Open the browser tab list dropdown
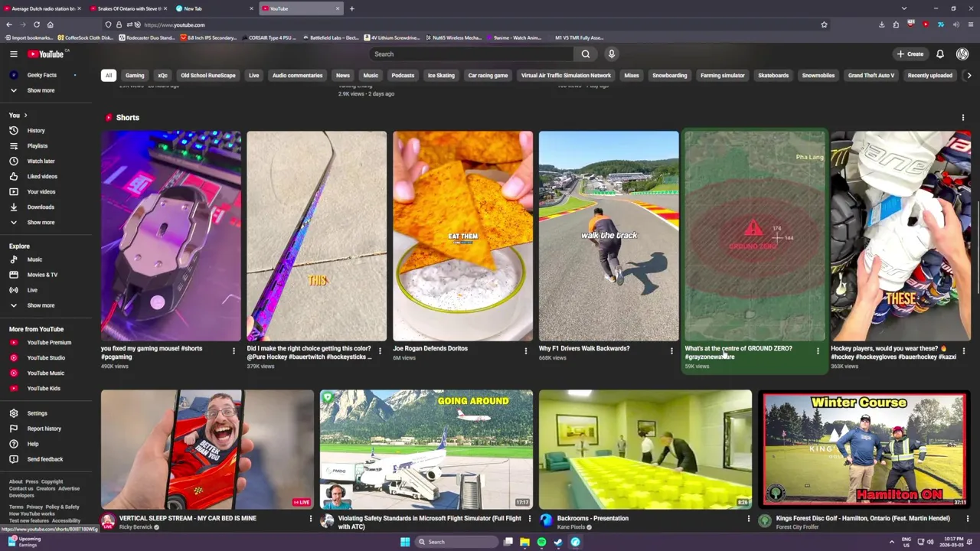Viewport: 980px width, 551px height. click(903, 8)
